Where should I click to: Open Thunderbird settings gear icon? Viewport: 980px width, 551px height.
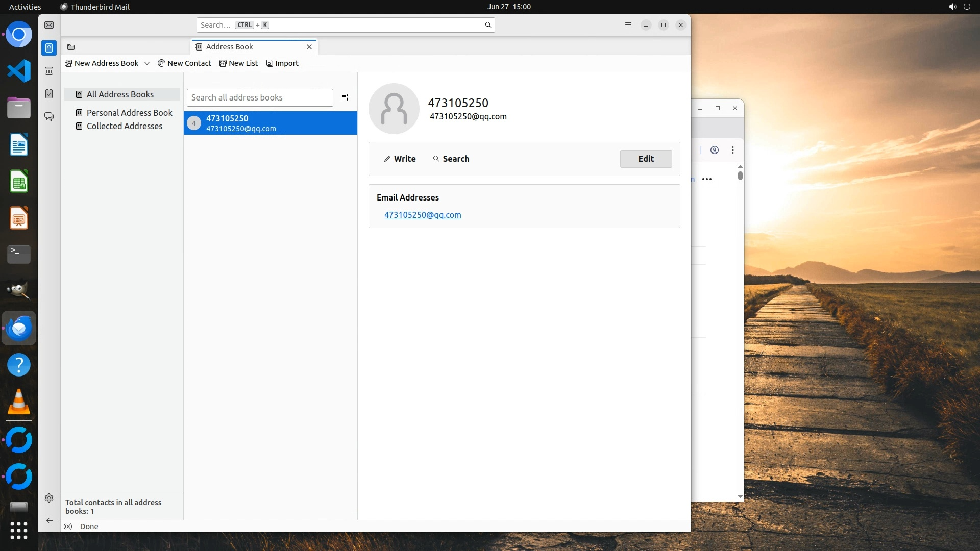49,498
